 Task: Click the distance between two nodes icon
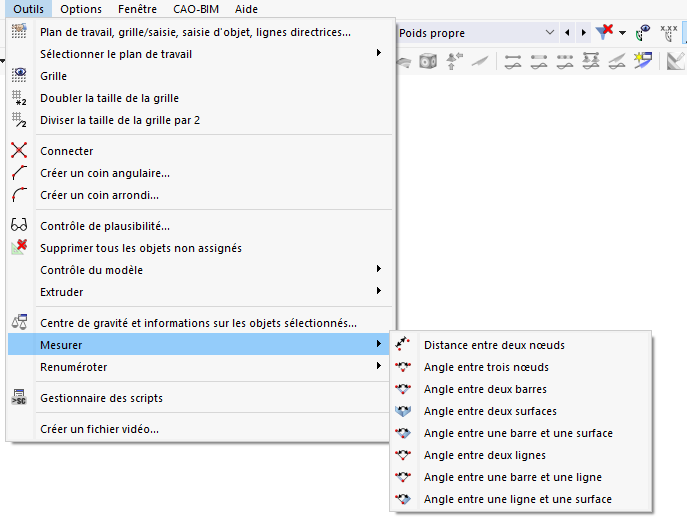[x=403, y=344]
